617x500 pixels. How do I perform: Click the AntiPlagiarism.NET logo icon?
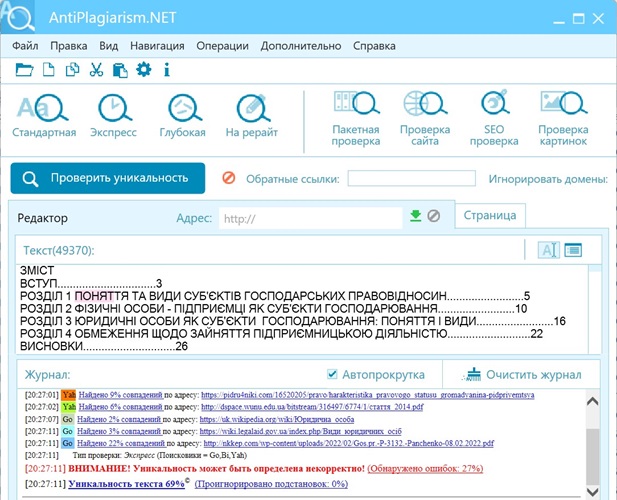point(18,17)
